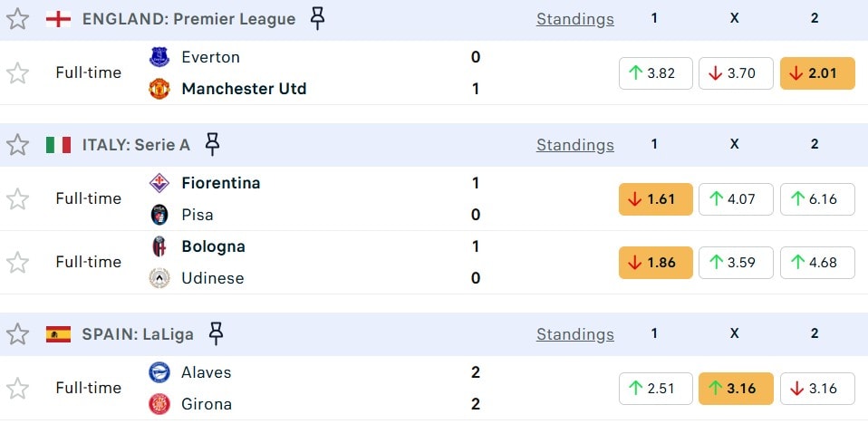Add the Premier League to favorites
Screen dimensions: 868x424
coord(18,19)
